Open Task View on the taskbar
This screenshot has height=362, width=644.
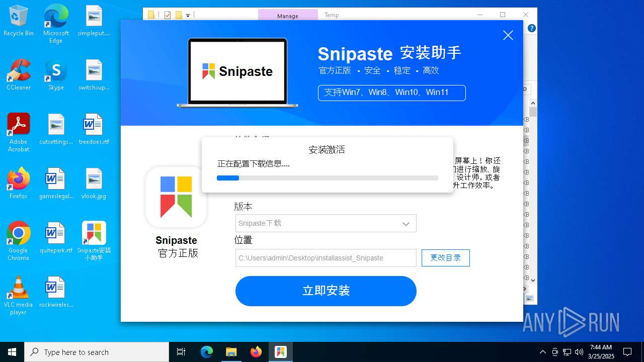point(181,352)
